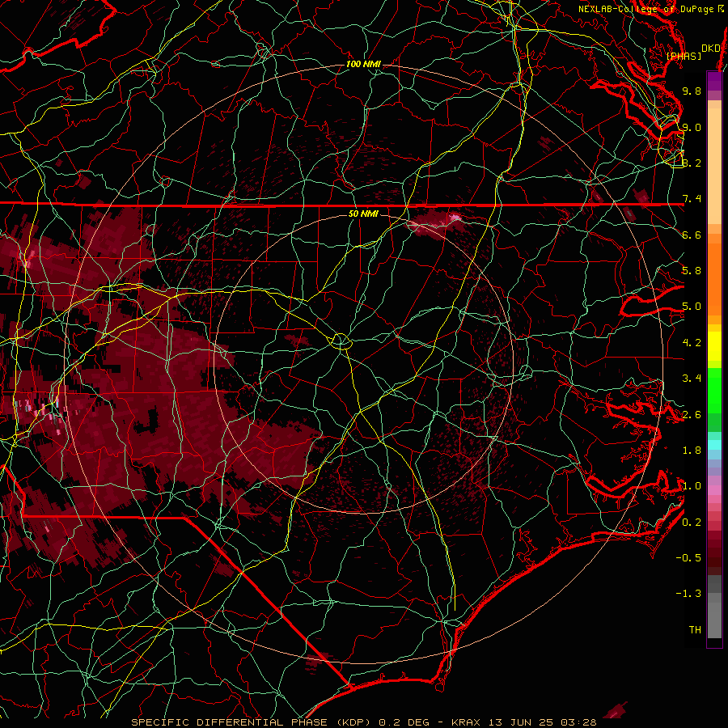Pick the bright green color bar segment
728x728 pixels.
pyautogui.click(x=714, y=390)
